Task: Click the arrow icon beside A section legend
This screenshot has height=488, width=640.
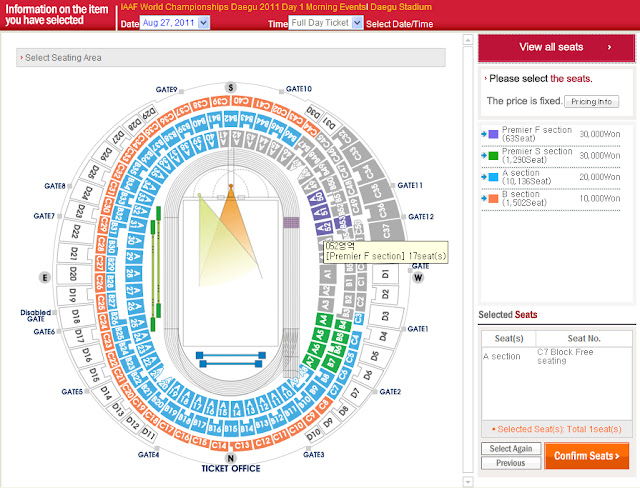Action: 484,177
